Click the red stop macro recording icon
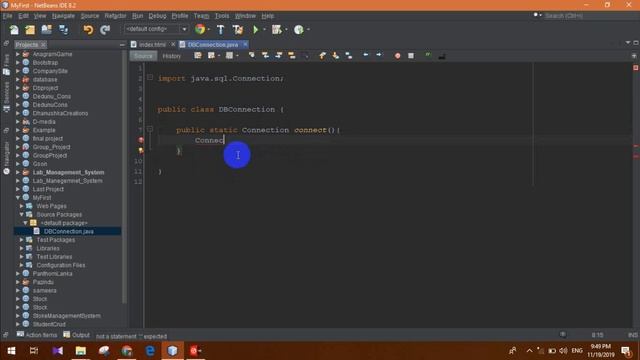The height and width of the screenshot is (360, 640). coord(398,56)
